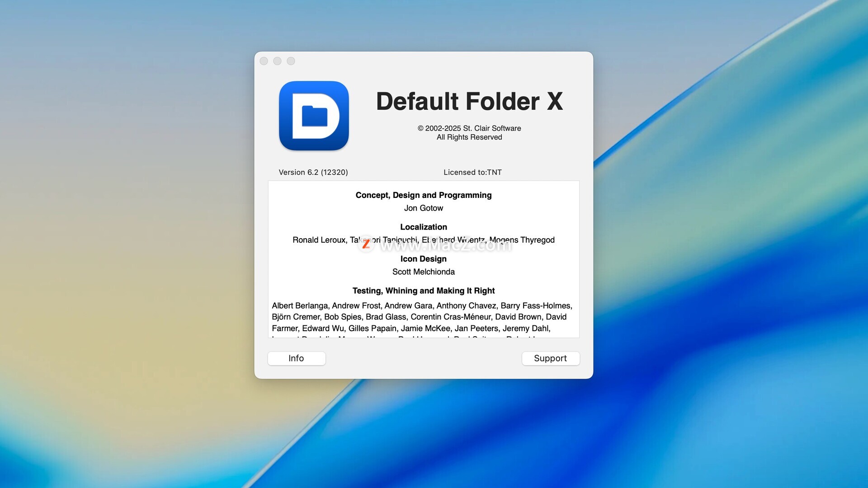The height and width of the screenshot is (488, 868).
Task: Open the Info button
Action: tap(297, 358)
